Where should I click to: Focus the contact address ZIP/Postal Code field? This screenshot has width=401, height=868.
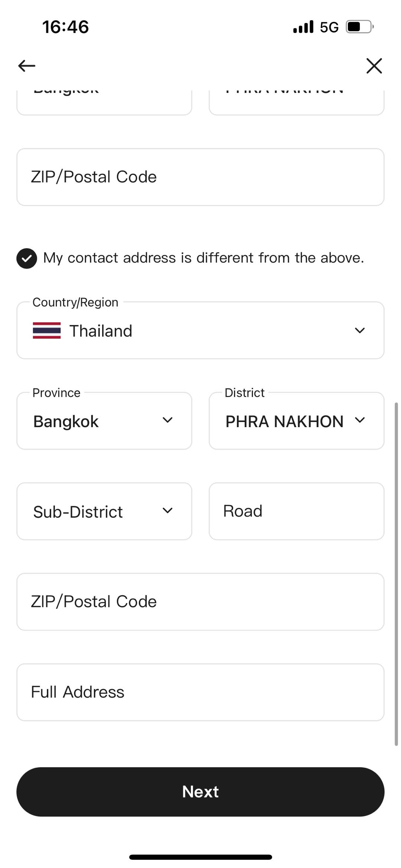click(200, 602)
